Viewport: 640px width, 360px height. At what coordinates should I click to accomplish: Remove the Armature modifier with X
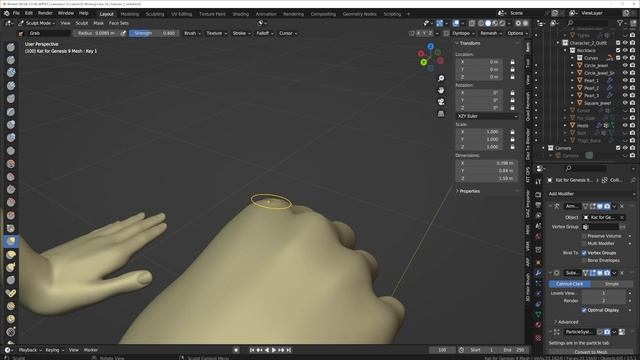(x=622, y=206)
